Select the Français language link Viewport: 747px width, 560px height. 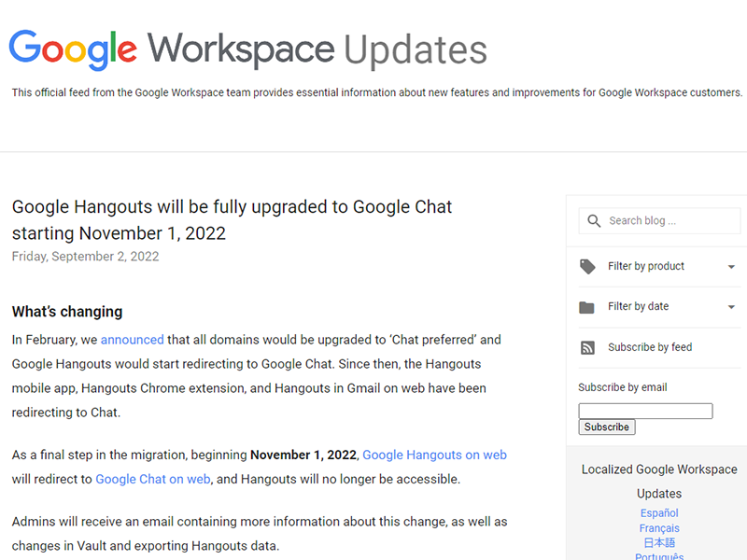(x=659, y=528)
